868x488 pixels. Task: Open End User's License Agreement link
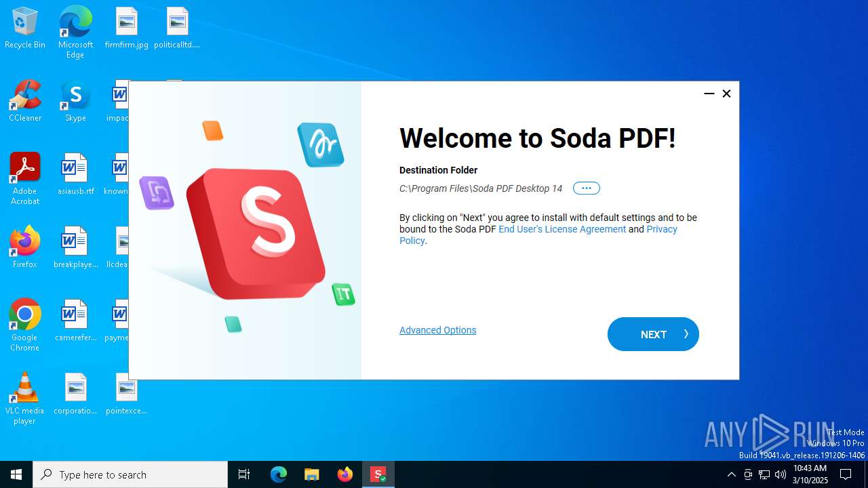(562, 229)
